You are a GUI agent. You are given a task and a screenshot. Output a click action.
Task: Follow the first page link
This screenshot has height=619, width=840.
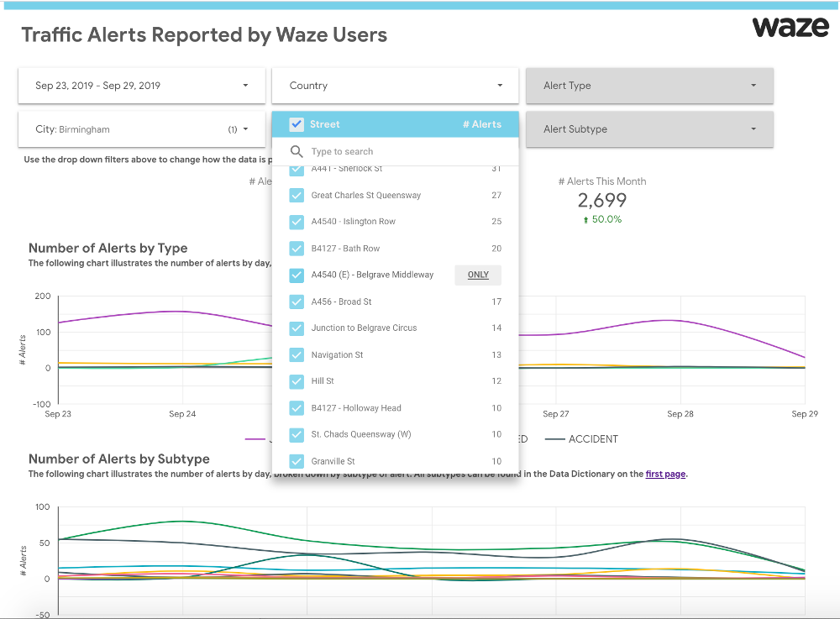(x=665, y=474)
